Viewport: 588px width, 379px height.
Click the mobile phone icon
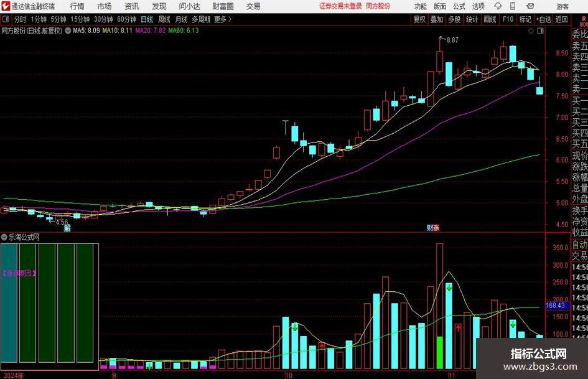pos(513,6)
